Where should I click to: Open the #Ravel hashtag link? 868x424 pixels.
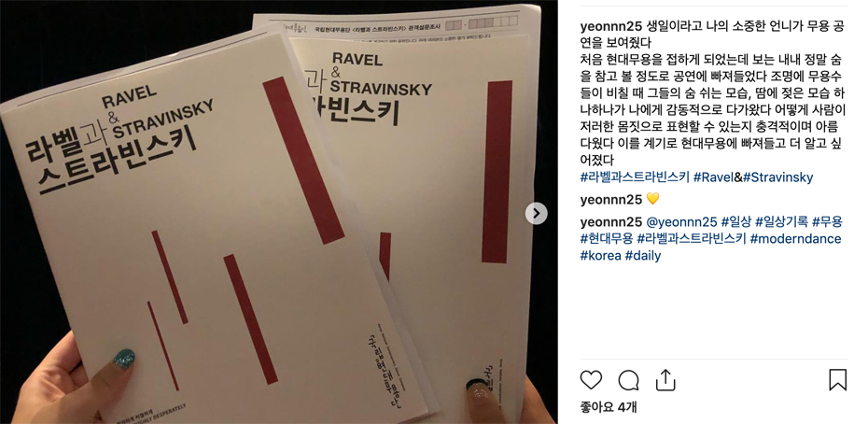tap(714, 177)
